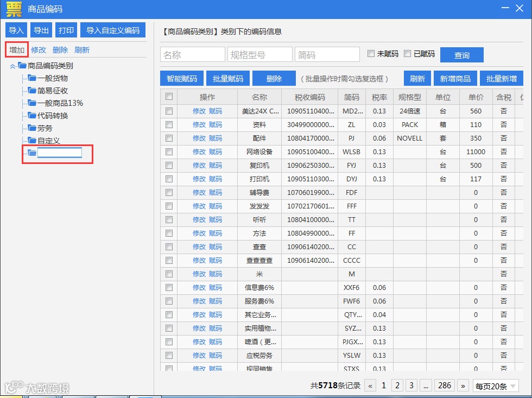The image size is (532, 398).
Task: Toggle the select-all header checkbox
Action: click(x=169, y=97)
